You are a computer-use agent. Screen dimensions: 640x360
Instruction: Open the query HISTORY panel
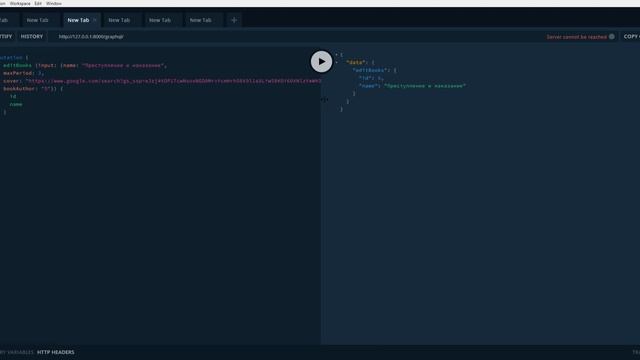pyautogui.click(x=32, y=36)
